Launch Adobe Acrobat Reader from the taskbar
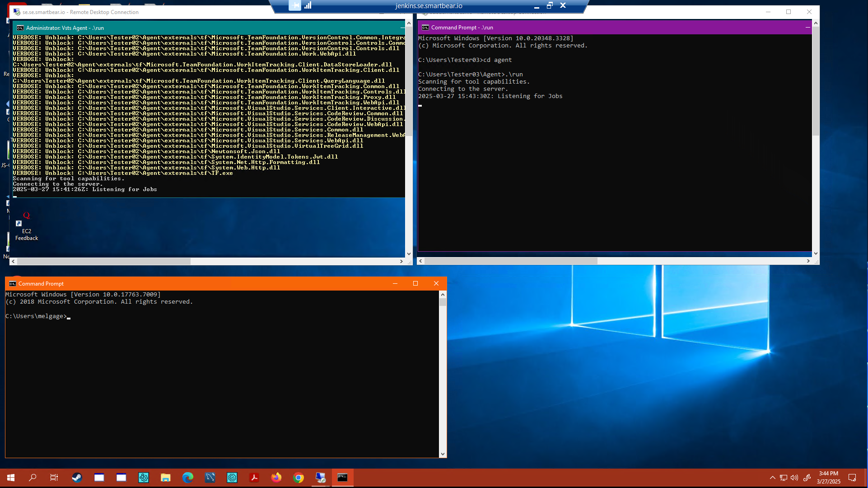868x488 pixels. pyautogui.click(x=254, y=478)
